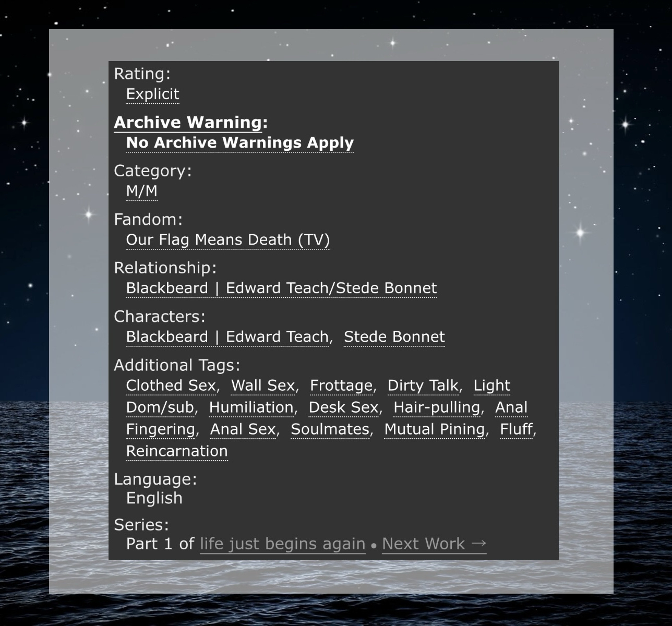Viewport: 672px width, 626px height.
Task: Open Our Flag Means Death (TV) fandom
Action: [x=227, y=240]
